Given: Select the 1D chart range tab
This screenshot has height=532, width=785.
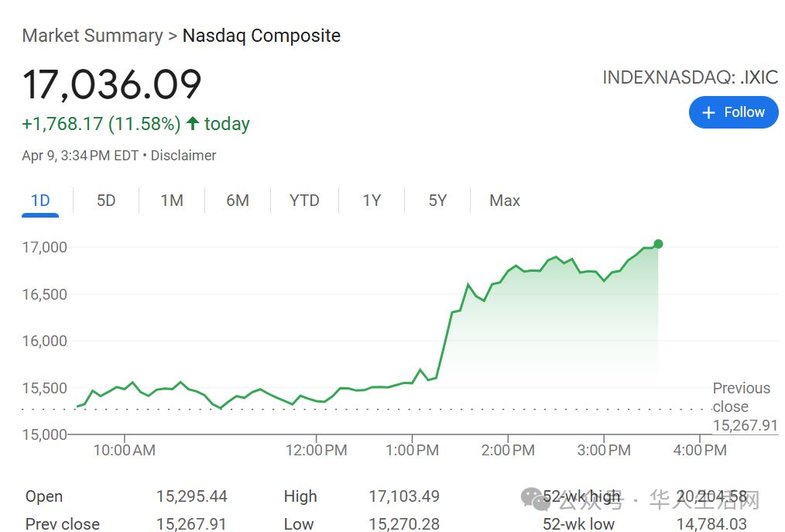Looking at the screenshot, I should tap(40, 201).
